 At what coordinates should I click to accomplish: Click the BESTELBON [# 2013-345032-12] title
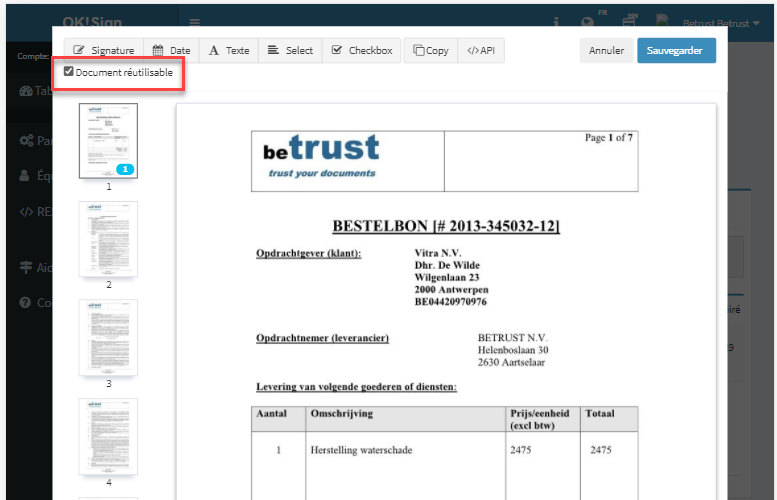click(x=446, y=226)
